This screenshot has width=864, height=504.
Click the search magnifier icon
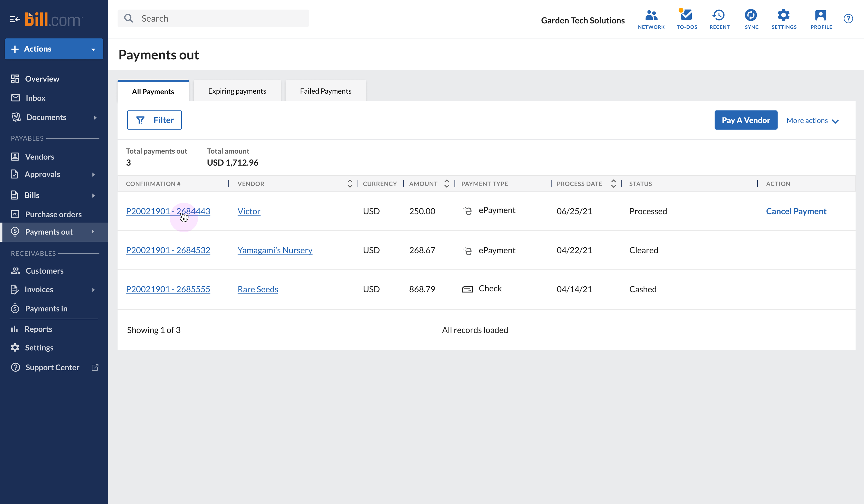coord(128,18)
